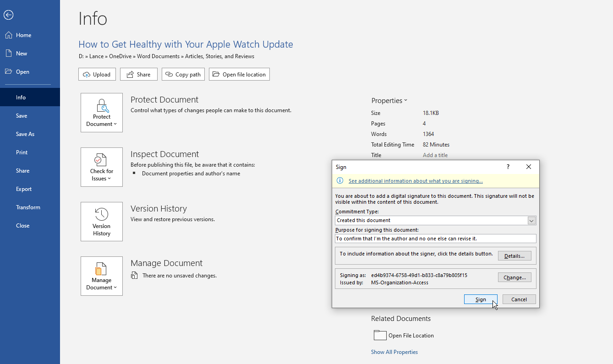Click Open file location button
Screen dimensions: 613x364
click(239, 74)
